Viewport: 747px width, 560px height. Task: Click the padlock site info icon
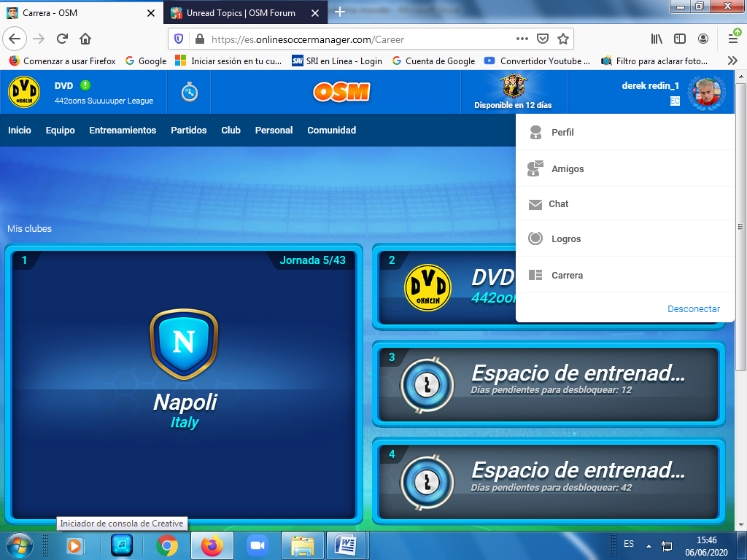pos(200,39)
